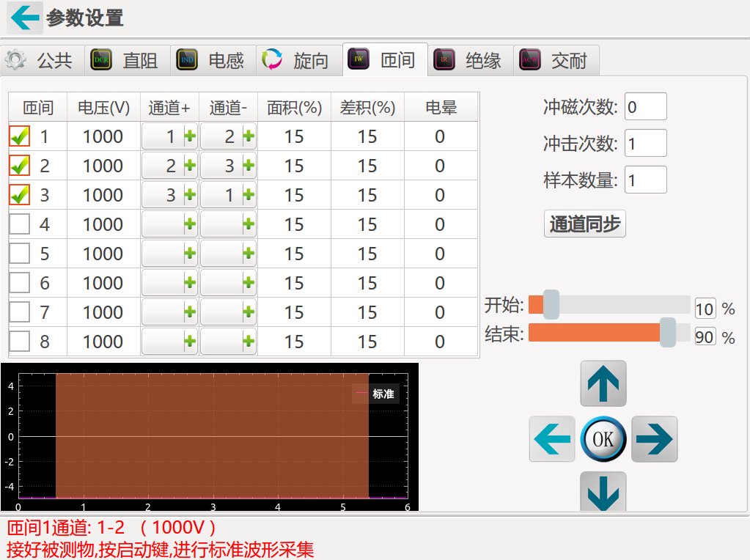Viewport: 750px width, 560px height.
Task: Go back using the teal back arrow
Action: (x=24, y=18)
